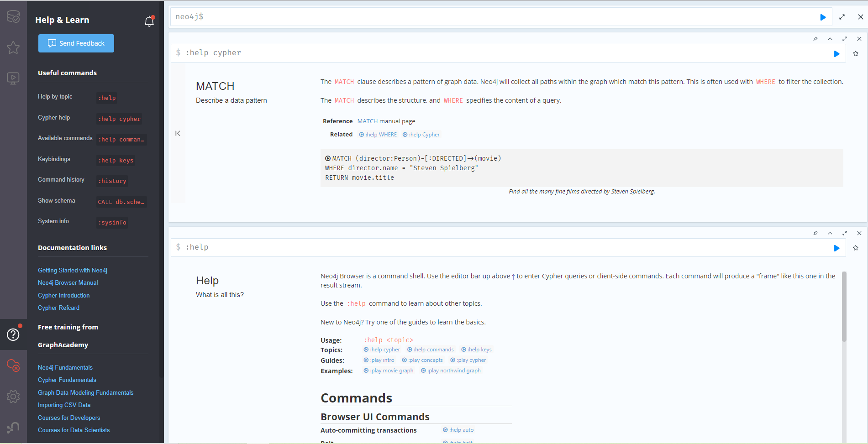The width and height of the screenshot is (868, 444).
Task: Run the :help cypher sidebar command
Action: (119, 119)
